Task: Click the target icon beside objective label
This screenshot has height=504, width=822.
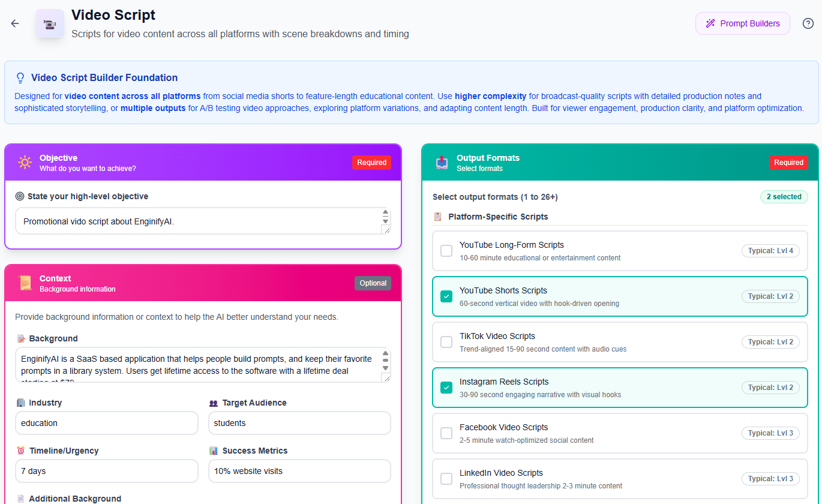Action: (x=20, y=196)
